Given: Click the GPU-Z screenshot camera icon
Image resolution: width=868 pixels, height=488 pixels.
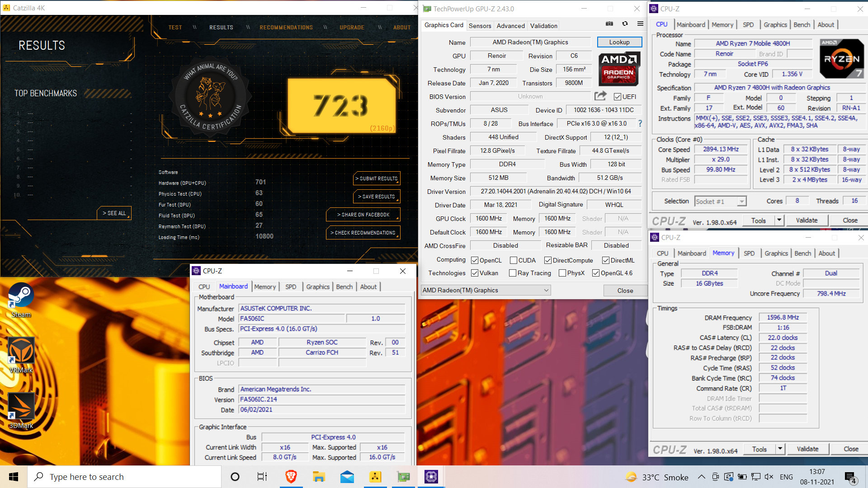Looking at the screenshot, I should [609, 24].
